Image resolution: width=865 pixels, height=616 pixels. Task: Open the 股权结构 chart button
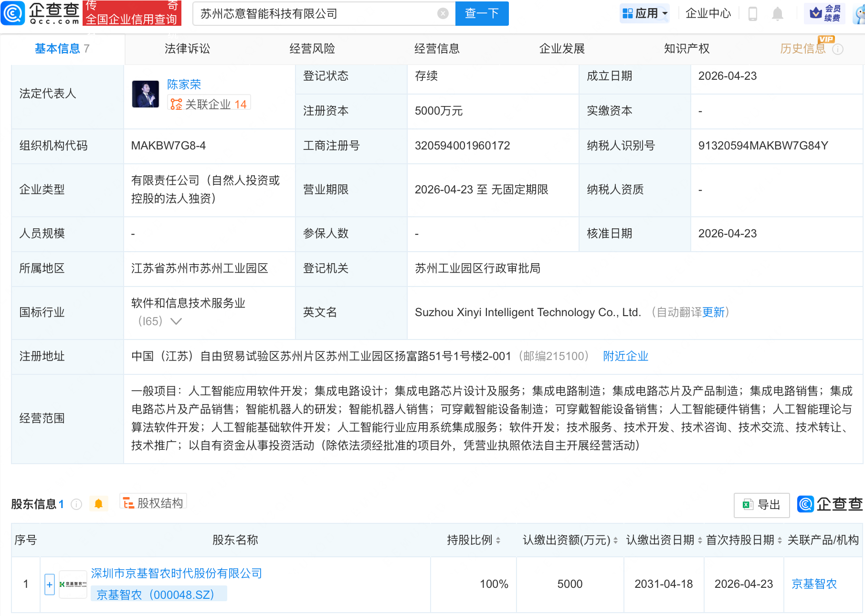153,503
